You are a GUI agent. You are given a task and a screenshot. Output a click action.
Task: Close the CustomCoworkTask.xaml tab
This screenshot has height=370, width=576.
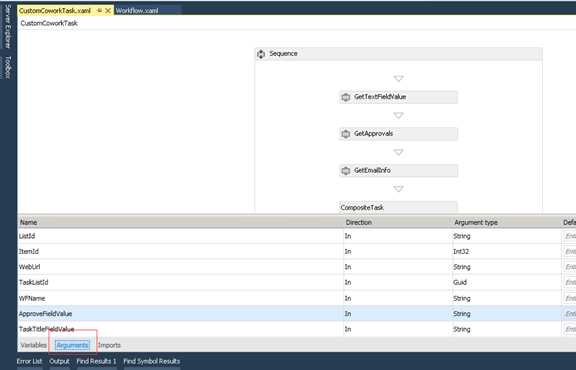pos(108,11)
